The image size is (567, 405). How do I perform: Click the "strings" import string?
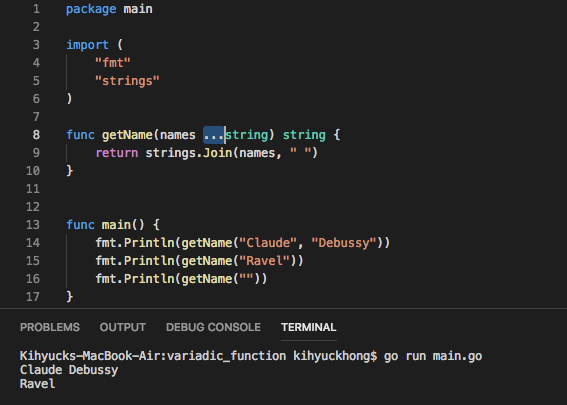[x=127, y=81]
